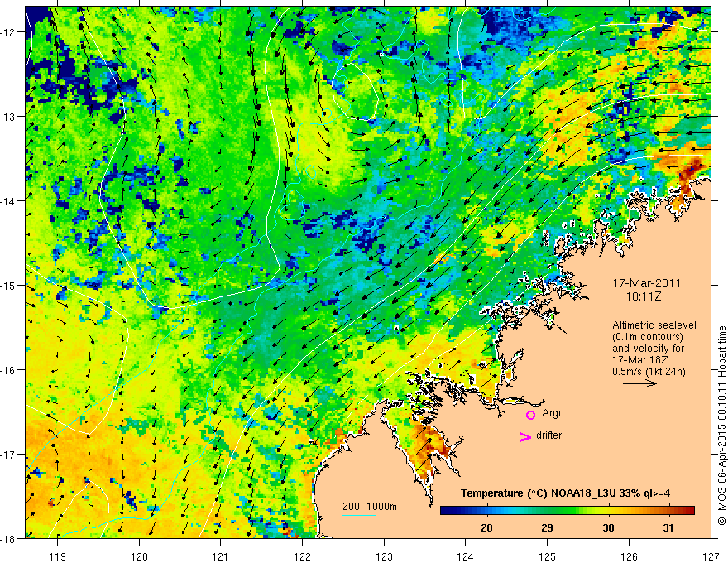Screen dimensions: 728x563
Task: Click the '17-Mar 18Z' caption line
Action: (640, 360)
